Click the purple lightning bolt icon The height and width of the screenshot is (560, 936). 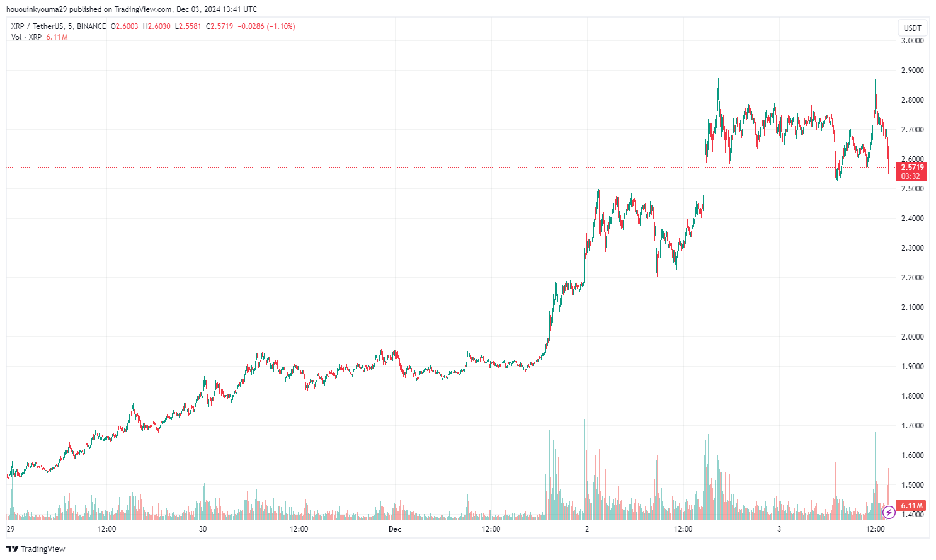(888, 512)
